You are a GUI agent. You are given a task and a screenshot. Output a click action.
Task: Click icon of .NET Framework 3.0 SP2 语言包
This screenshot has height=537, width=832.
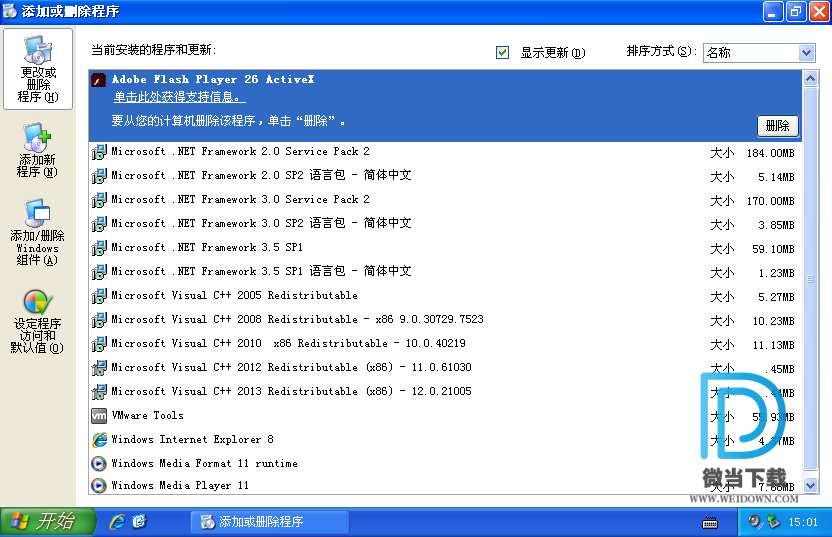pyautogui.click(x=99, y=224)
